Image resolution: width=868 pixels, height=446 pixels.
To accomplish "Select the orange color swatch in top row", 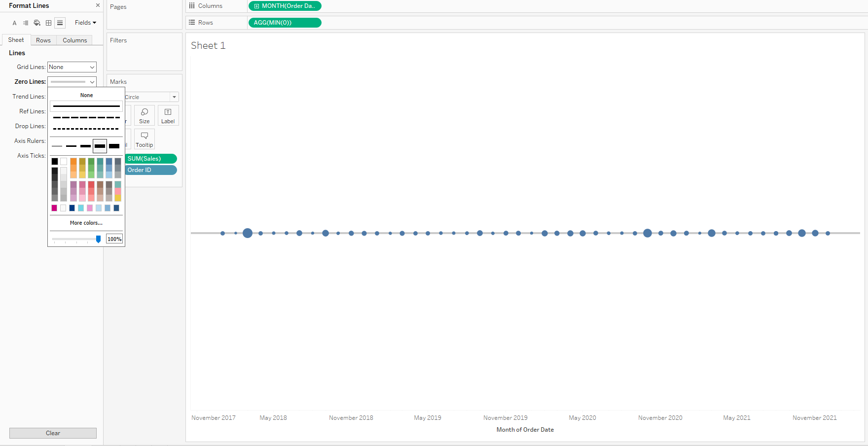I will [x=73, y=161].
